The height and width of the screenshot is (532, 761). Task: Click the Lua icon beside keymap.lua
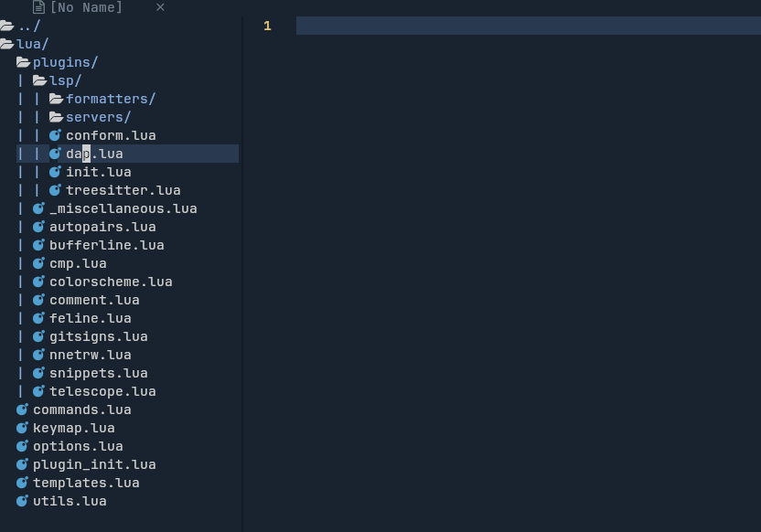click(x=22, y=428)
